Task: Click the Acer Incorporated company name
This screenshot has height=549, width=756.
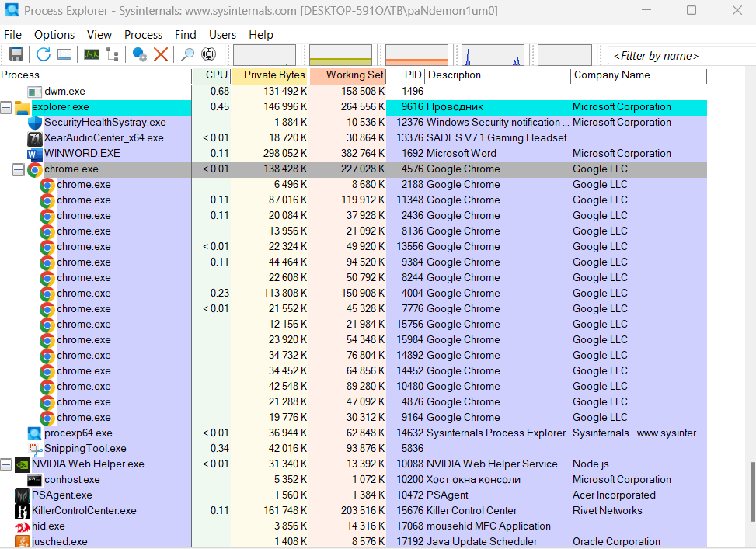Action: pos(614,495)
